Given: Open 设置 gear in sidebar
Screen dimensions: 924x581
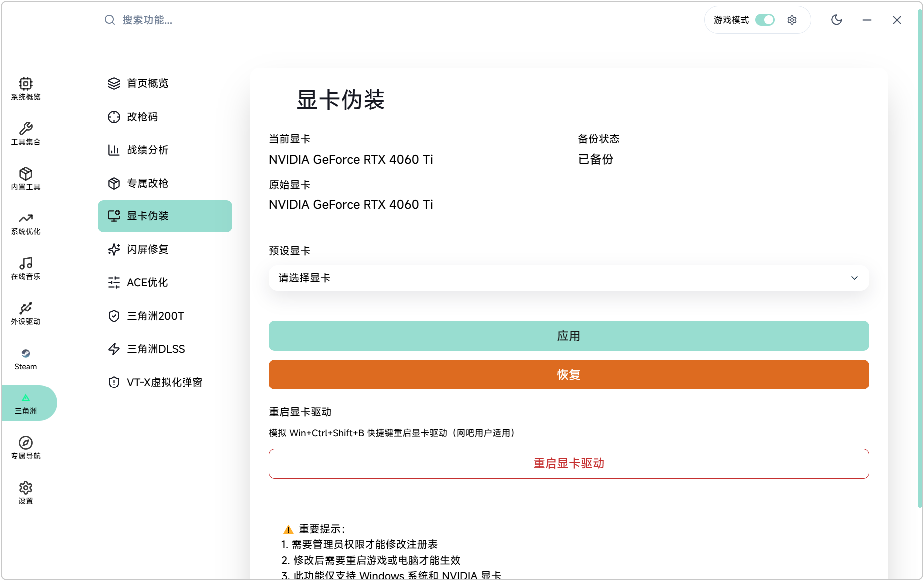Looking at the screenshot, I should click(x=26, y=488).
